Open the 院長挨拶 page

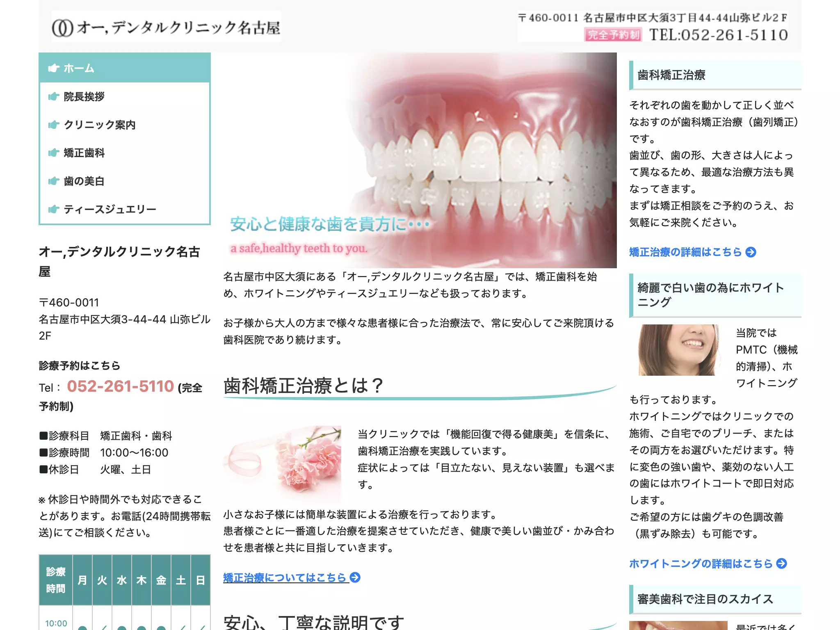click(125, 96)
